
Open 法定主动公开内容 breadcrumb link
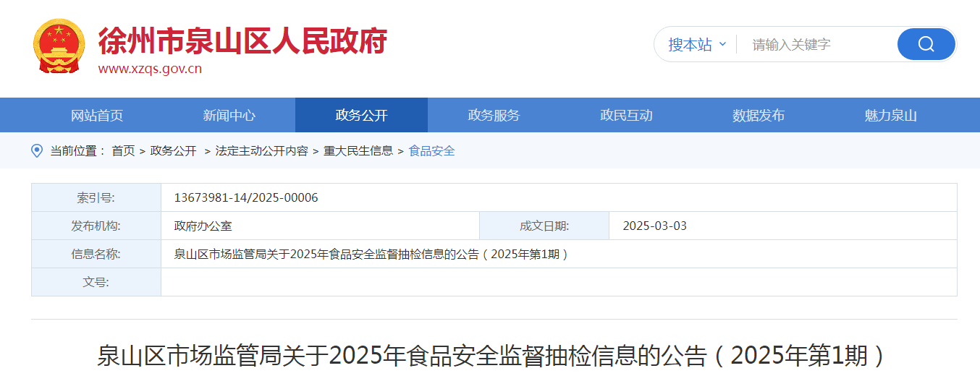(261, 150)
